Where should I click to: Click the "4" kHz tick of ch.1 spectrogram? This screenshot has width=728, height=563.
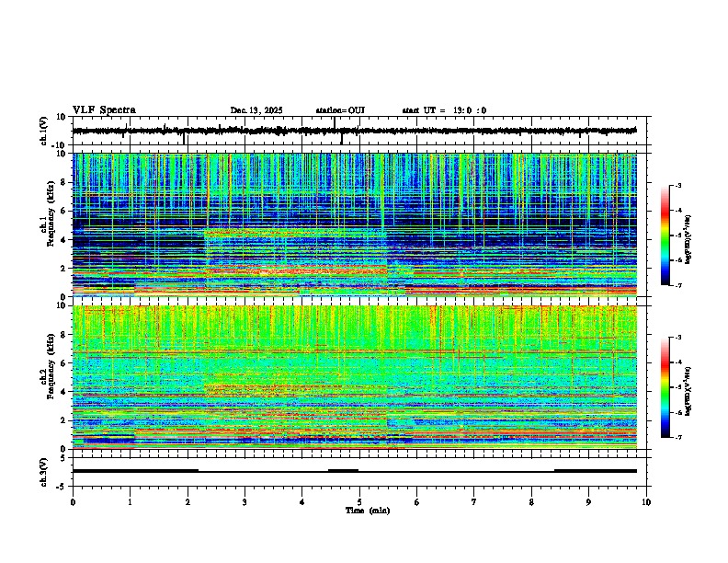[x=63, y=240]
